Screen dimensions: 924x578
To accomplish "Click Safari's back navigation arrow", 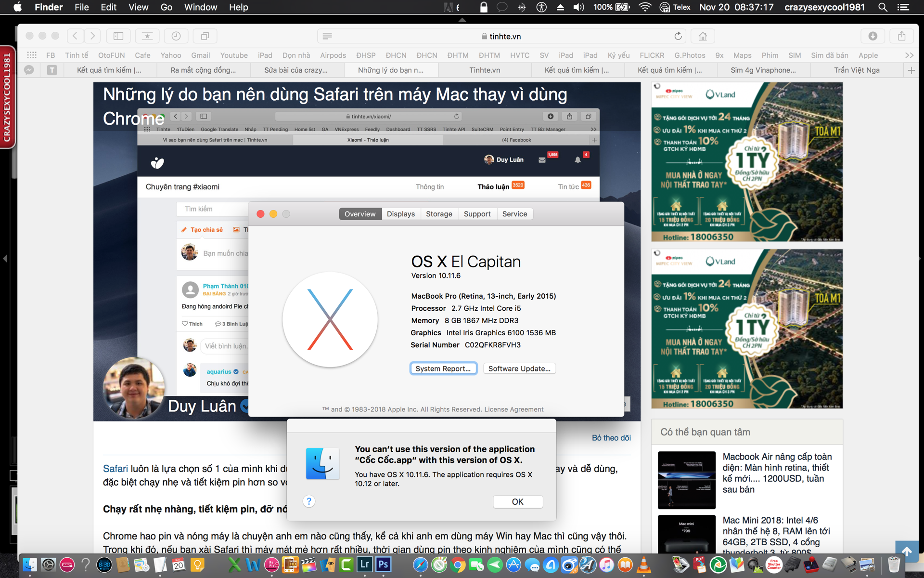I will pyautogui.click(x=75, y=36).
